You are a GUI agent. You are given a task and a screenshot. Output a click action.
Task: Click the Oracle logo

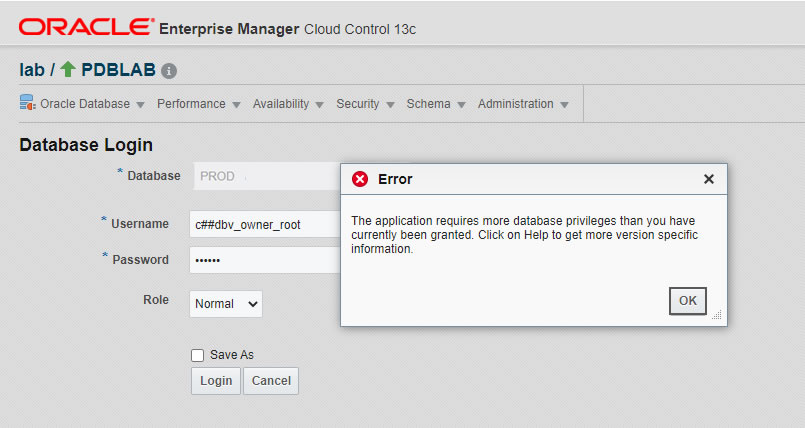[x=86, y=27]
